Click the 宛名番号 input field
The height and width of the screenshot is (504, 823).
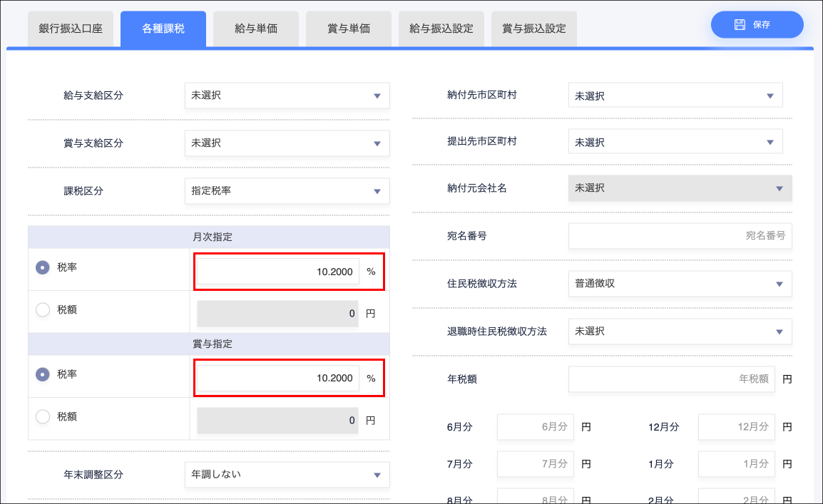pyautogui.click(x=680, y=236)
